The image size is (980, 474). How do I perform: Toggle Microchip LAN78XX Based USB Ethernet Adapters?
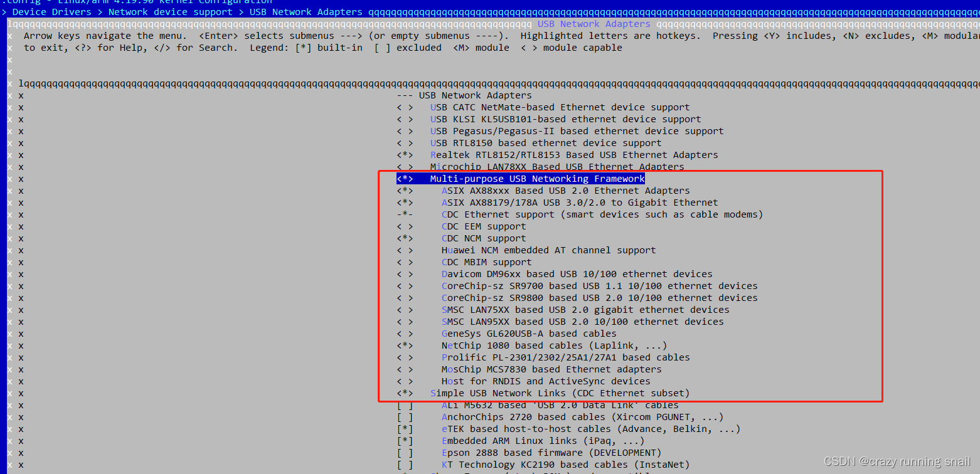pos(540,167)
